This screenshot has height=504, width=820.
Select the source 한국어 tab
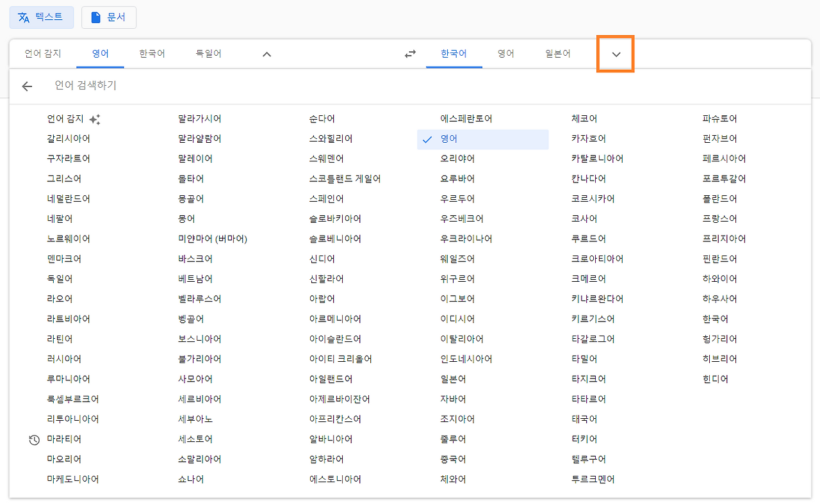click(152, 54)
